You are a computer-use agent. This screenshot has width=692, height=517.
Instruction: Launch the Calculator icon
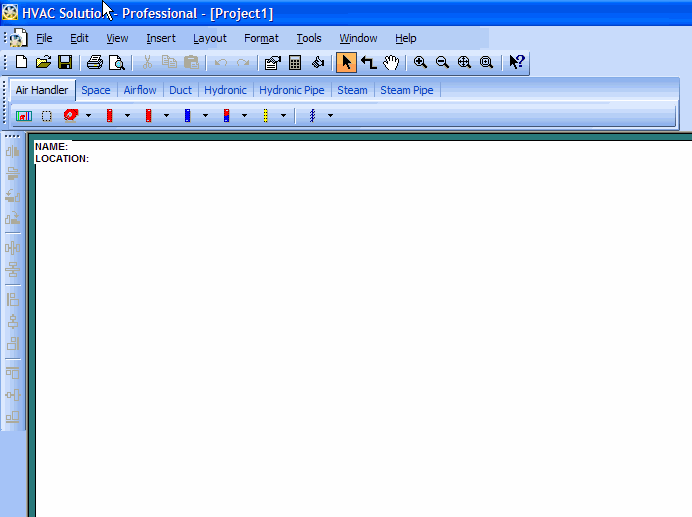point(295,62)
